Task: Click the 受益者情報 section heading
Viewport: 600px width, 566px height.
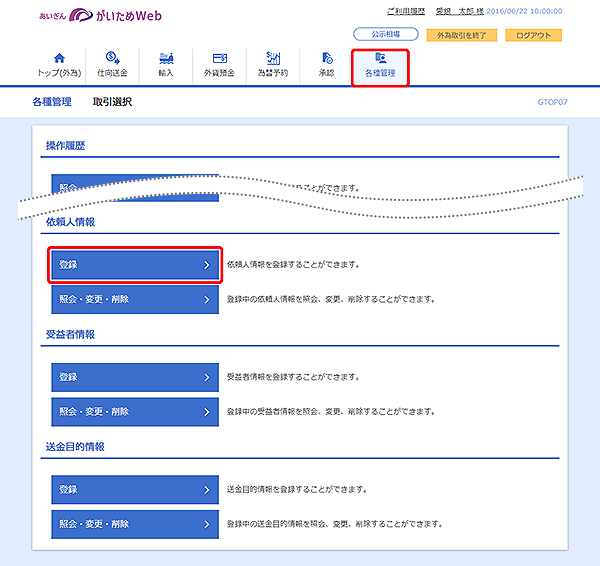Action: 70,334
